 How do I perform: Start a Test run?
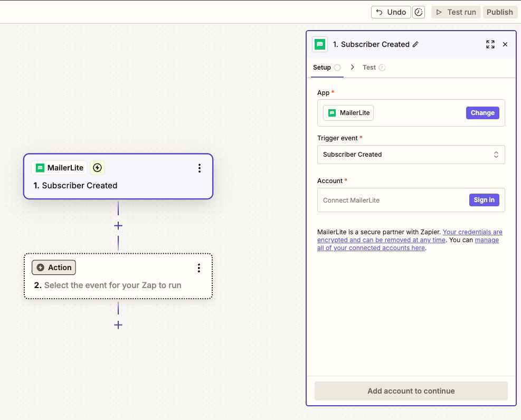456,12
